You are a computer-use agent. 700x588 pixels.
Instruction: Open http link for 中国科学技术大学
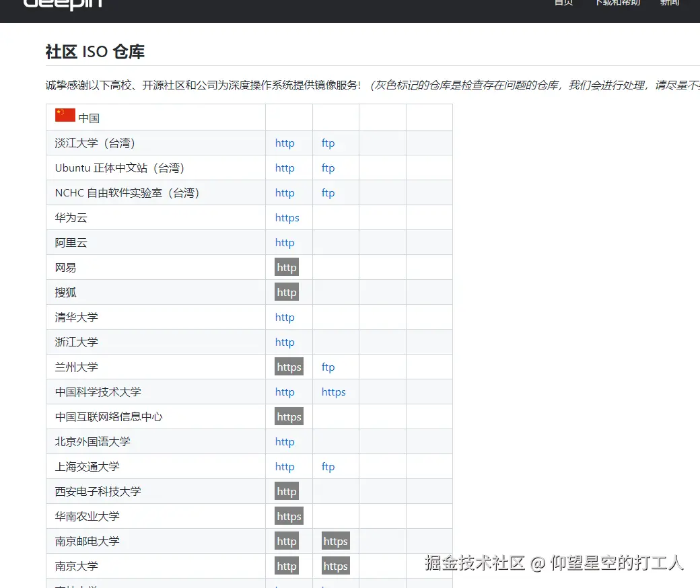click(x=285, y=392)
